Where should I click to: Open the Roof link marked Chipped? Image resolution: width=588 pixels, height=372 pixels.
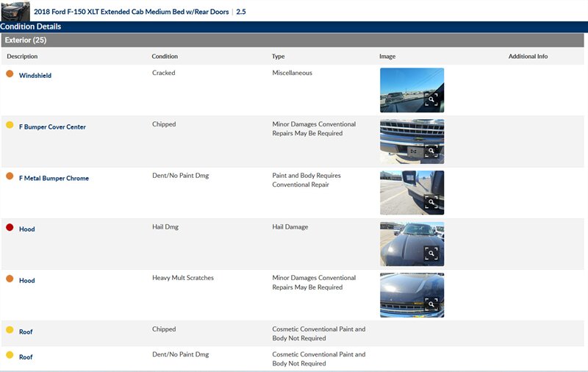click(26, 332)
